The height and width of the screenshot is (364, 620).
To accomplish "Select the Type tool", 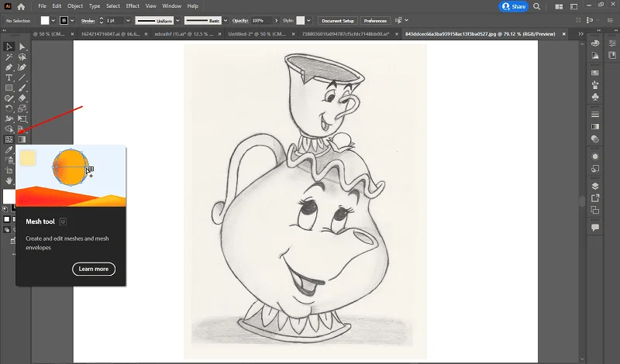I will tap(9, 77).
